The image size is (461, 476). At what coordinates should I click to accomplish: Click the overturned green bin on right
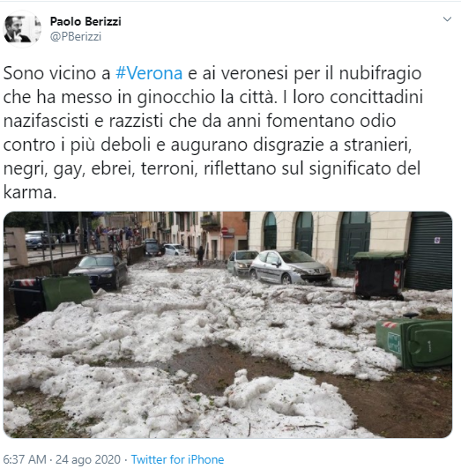[x=414, y=343]
